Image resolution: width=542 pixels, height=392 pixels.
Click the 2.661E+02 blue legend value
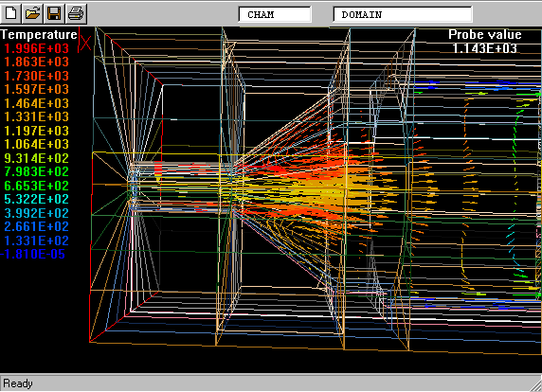click(x=36, y=226)
